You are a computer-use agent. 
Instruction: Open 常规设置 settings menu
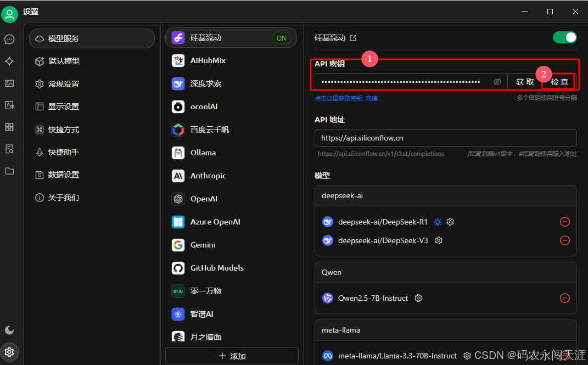click(92, 84)
